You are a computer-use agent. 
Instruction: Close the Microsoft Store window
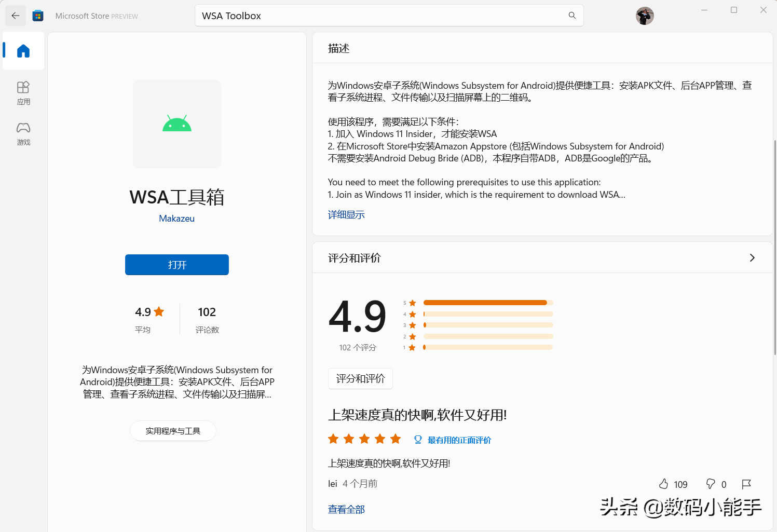click(764, 10)
